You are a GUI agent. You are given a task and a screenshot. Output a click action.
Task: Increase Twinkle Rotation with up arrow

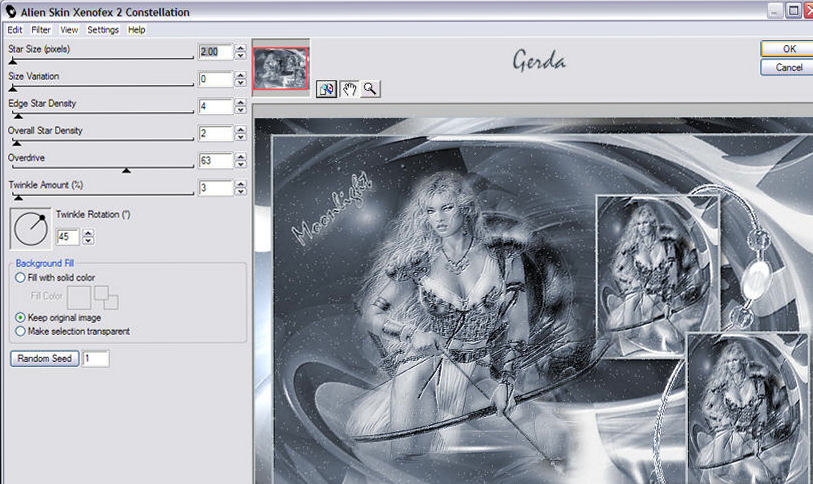(x=88, y=233)
